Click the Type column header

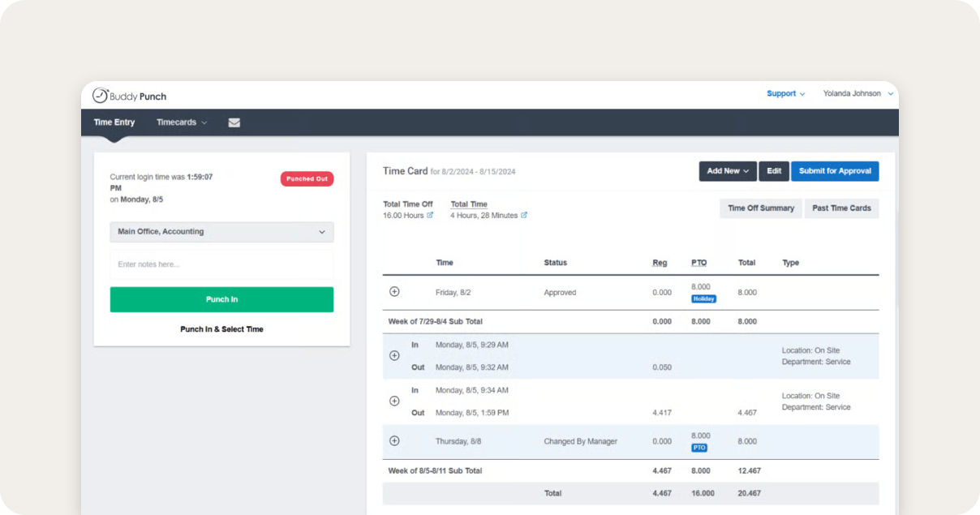(790, 263)
